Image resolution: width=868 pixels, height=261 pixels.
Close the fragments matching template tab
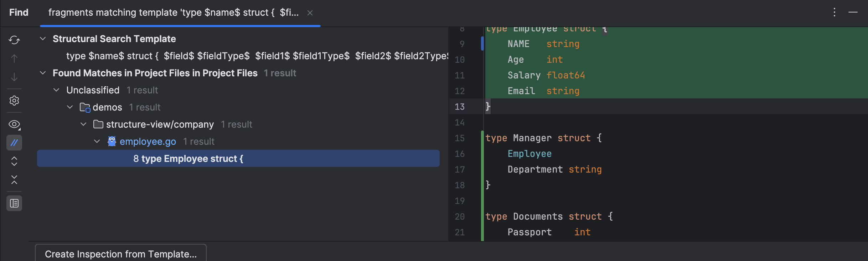pos(310,13)
